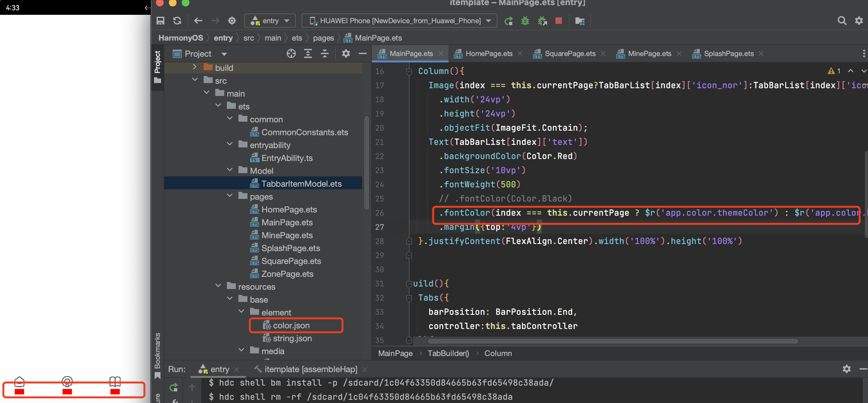
Task: Collapse the entryability folder
Action: (x=230, y=144)
